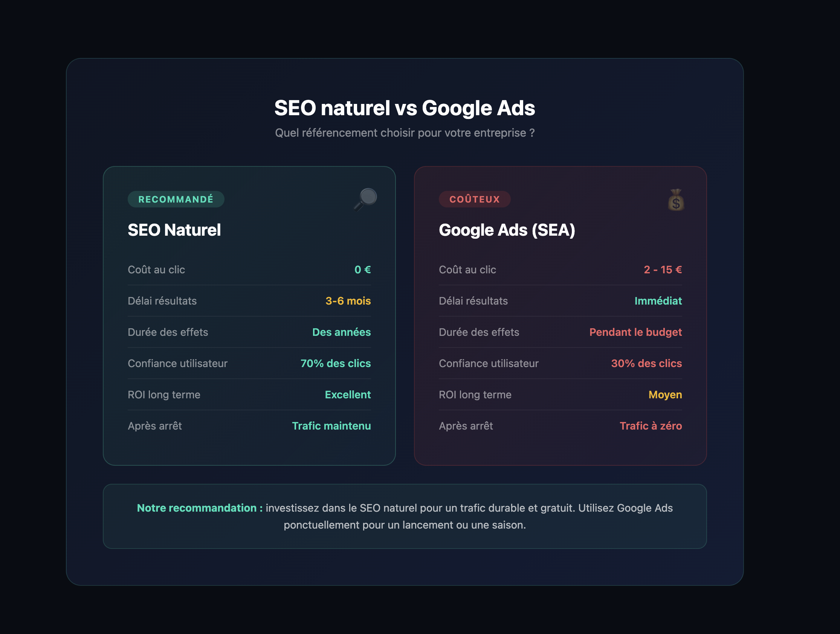Screen dimensions: 840x634
Task: Click the magnifying glass icon
Action: pyautogui.click(x=365, y=199)
